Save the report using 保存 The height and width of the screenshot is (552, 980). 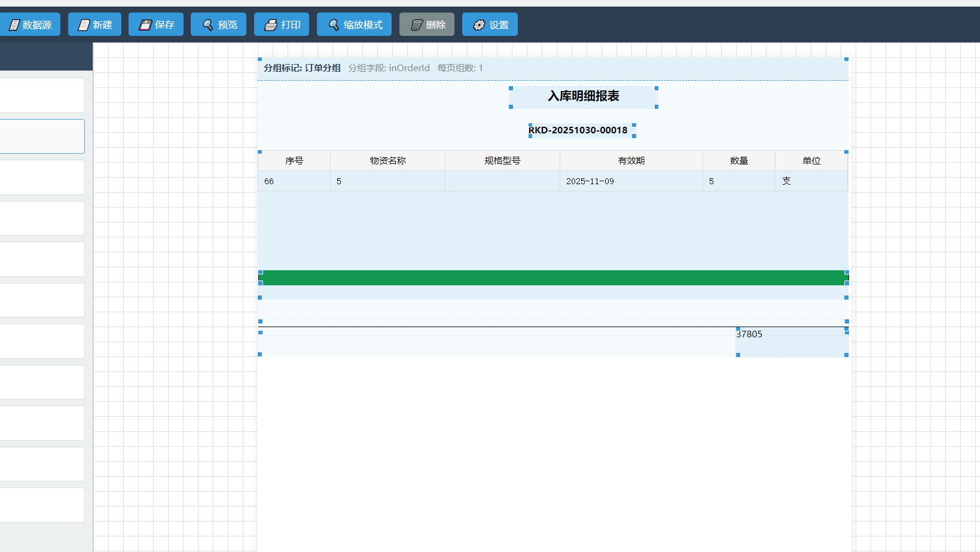point(156,25)
